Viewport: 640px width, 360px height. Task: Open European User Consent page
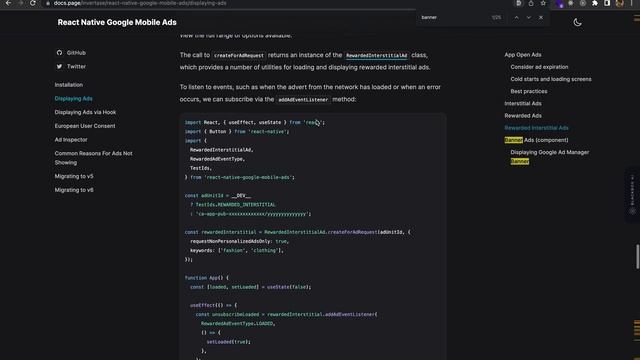tap(85, 126)
